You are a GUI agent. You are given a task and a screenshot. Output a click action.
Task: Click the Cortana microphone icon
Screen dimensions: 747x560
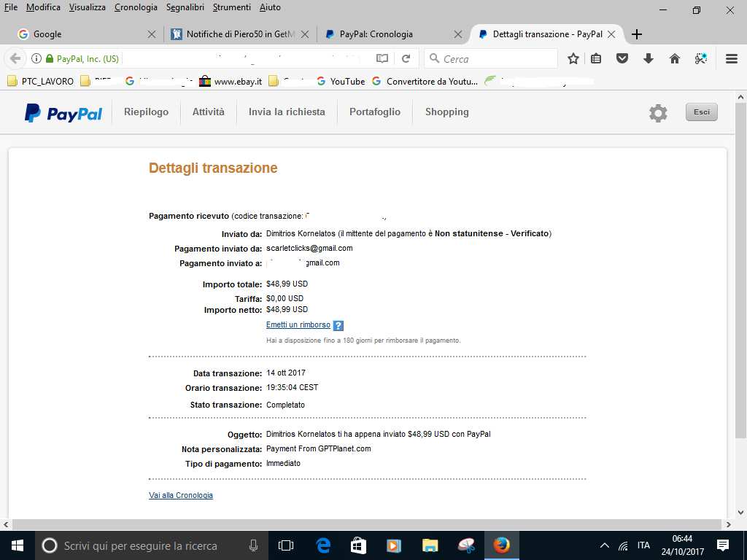pos(253,545)
